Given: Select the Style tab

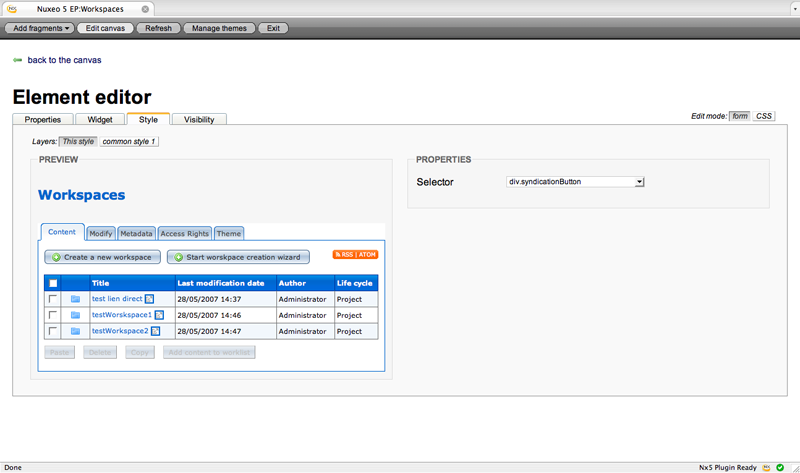Looking at the screenshot, I should [x=148, y=119].
